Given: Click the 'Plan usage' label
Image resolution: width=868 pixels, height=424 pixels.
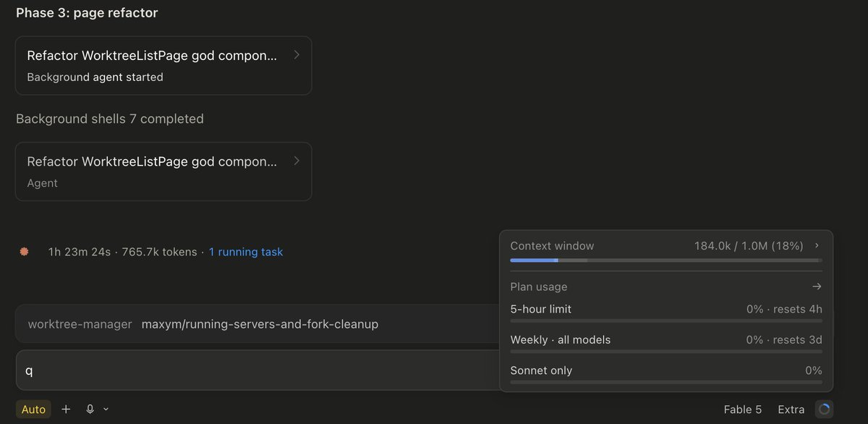Looking at the screenshot, I should coord(539,287).
